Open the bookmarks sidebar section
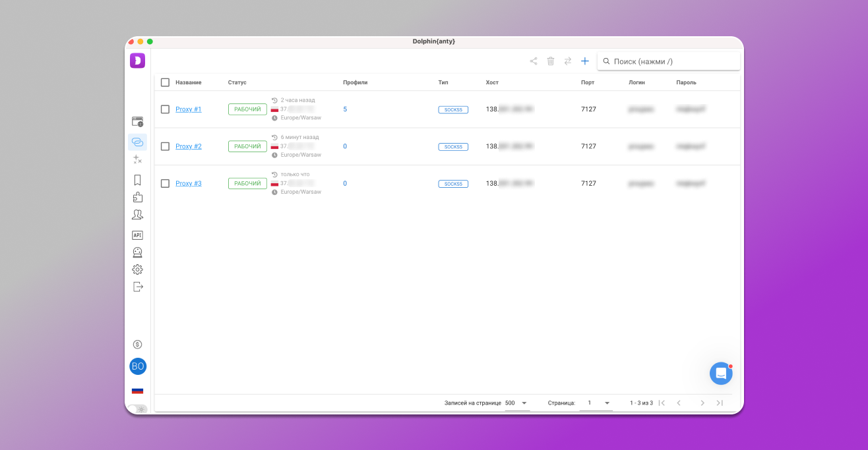The image size is (868, 450). (137, 180)
